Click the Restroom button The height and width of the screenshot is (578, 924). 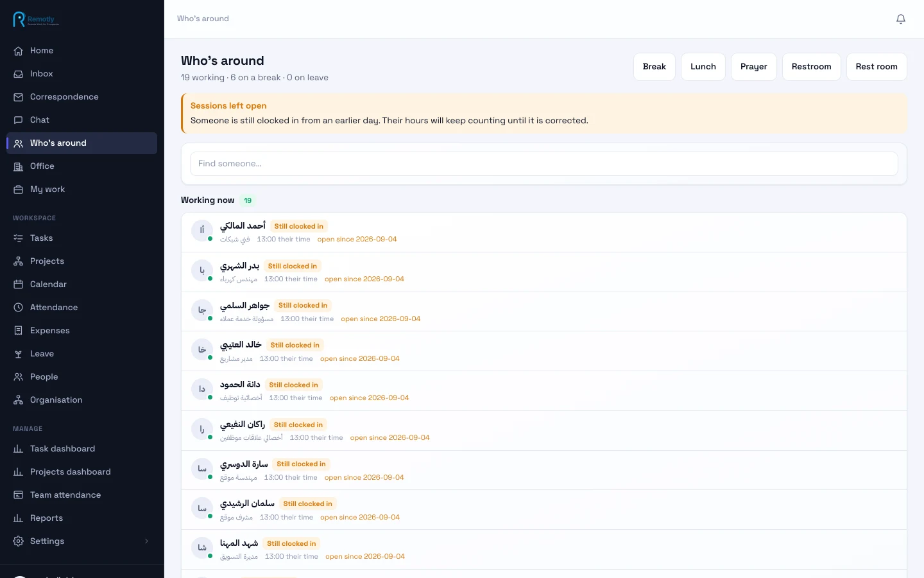[812, 67]
